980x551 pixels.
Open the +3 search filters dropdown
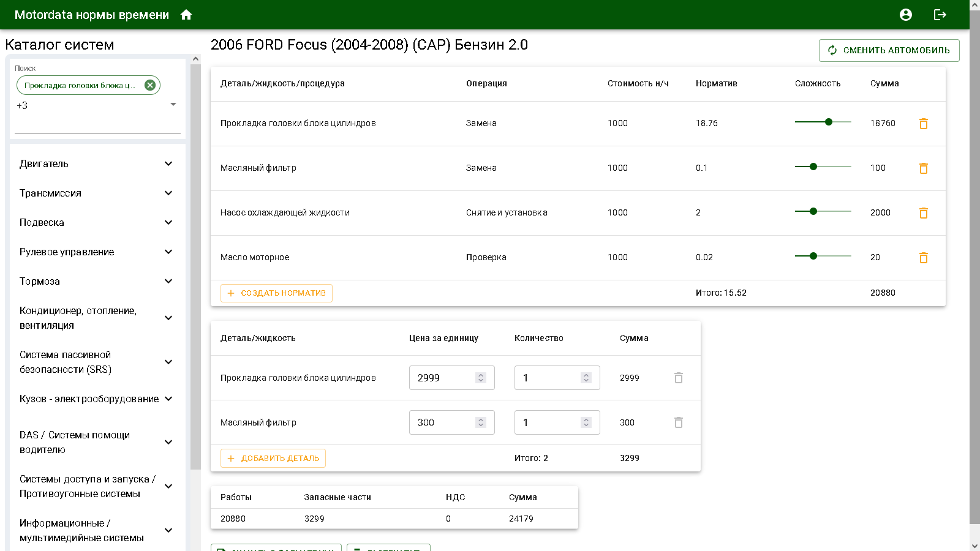173,105
